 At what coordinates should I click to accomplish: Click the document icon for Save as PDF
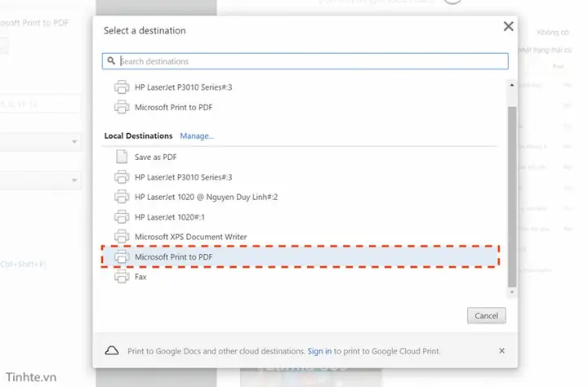pyautogui.click(x=122, y=157)
